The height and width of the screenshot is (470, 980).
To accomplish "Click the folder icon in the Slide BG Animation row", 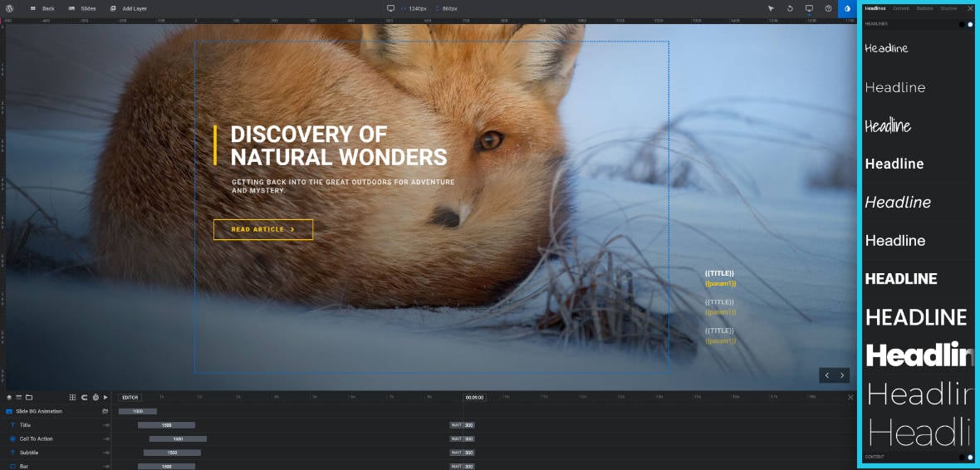I will click(x=105, y=411).
